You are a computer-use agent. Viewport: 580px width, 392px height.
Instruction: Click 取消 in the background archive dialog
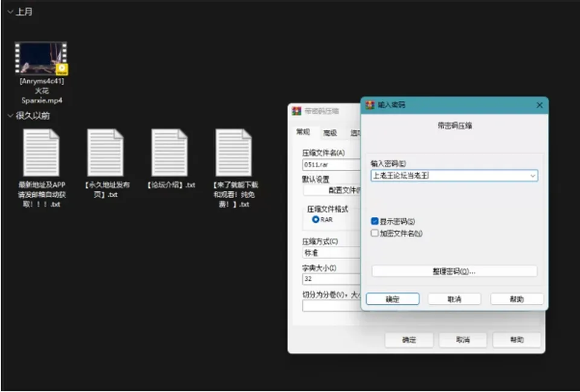pos(463,340)
